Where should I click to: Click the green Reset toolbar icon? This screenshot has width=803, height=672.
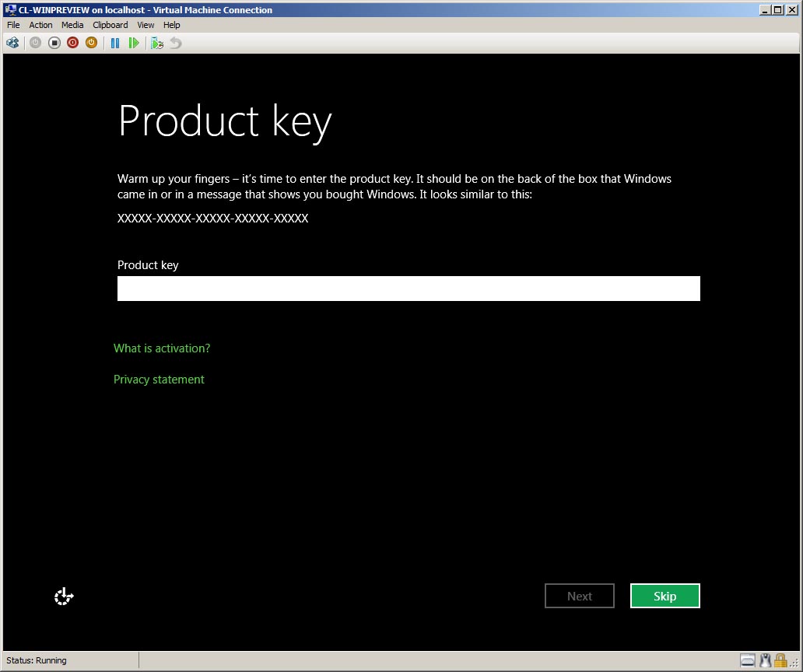point(134,43)
